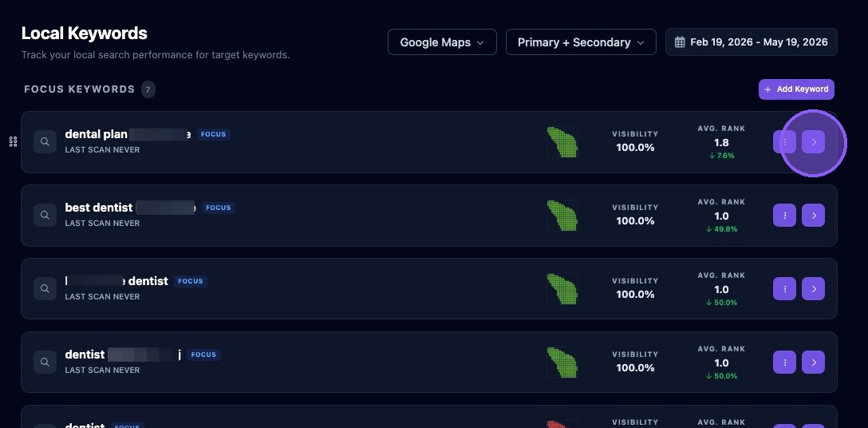Open the three-dot menu for best dentist keyword

tap(784, 215)
